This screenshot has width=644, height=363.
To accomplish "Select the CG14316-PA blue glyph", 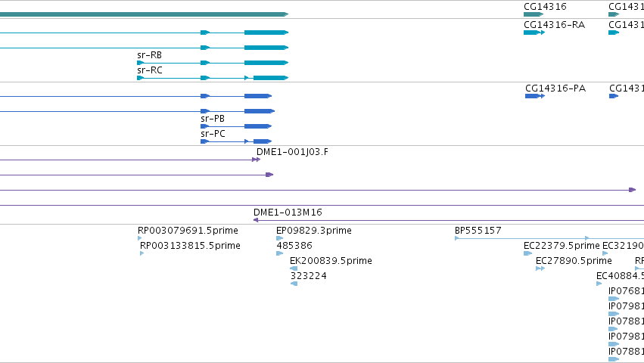I will (x=535, y=96).
